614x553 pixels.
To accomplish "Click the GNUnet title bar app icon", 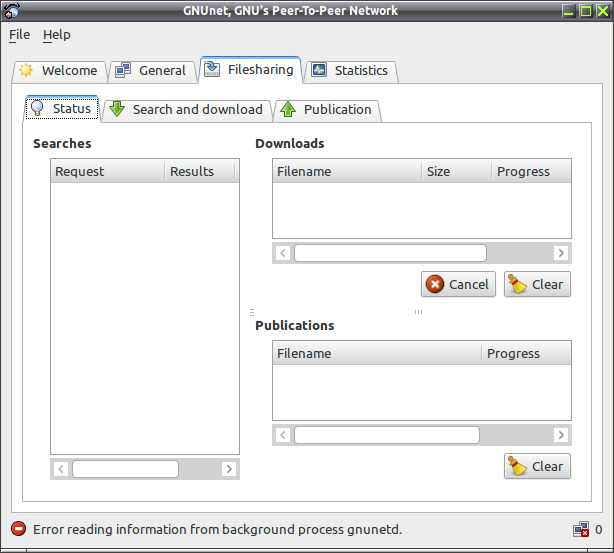I will click(11, 11).
